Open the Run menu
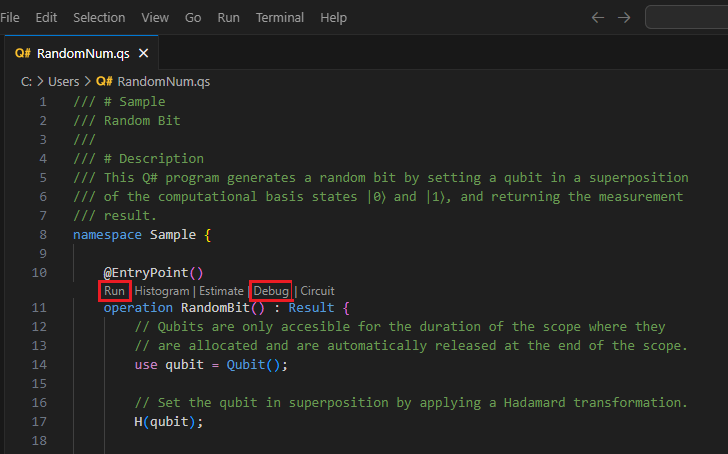728x454 pixels. pos(228,18)
